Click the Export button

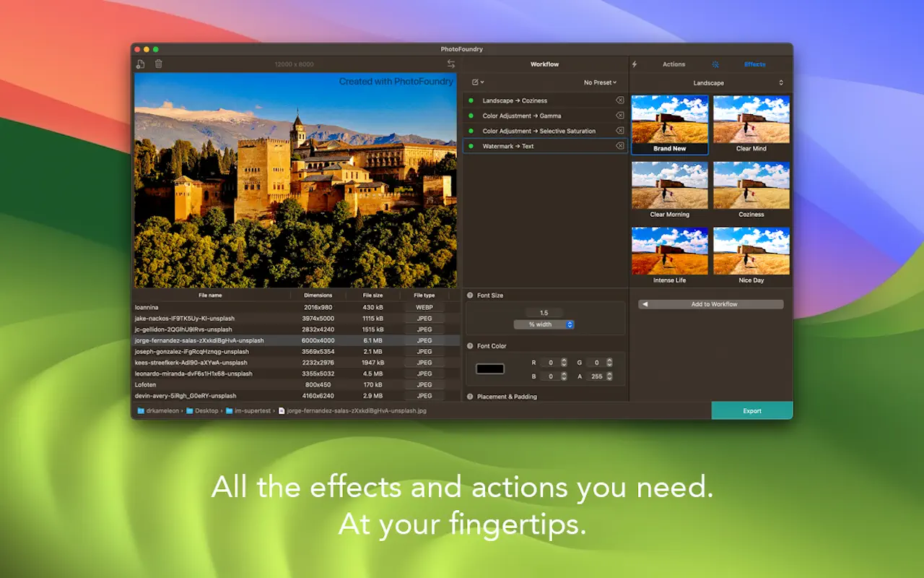(752, 410)
